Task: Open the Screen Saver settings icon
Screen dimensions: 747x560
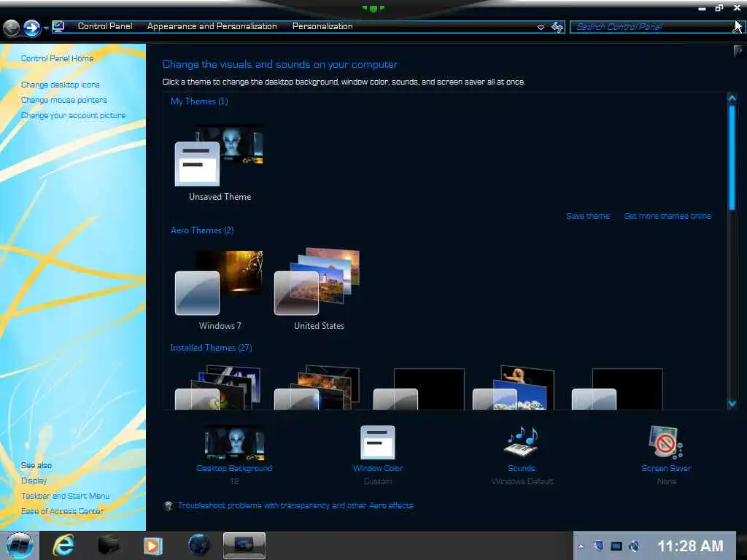Action: pos(665,443)
